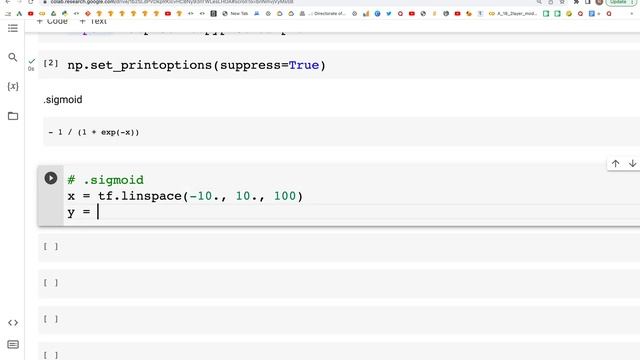Open the Twitter bookmark in bookmarks bar
This screenshot has height=360, width=640.
click(389, 13)
